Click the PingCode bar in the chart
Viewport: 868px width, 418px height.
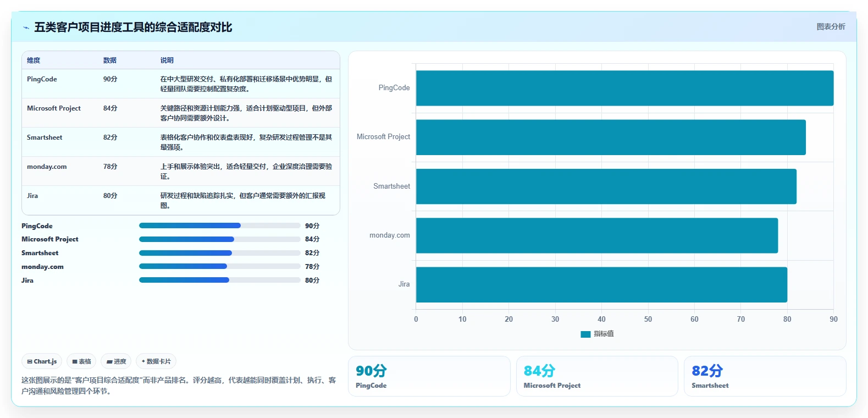(x=624, y=88)
